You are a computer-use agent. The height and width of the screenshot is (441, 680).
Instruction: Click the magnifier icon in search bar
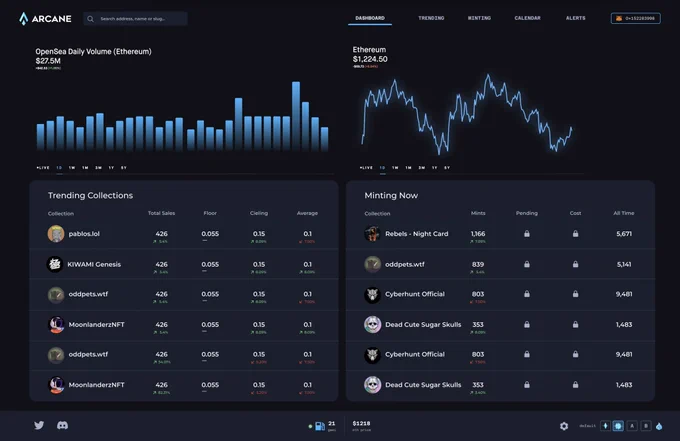[x=90, y=19]
